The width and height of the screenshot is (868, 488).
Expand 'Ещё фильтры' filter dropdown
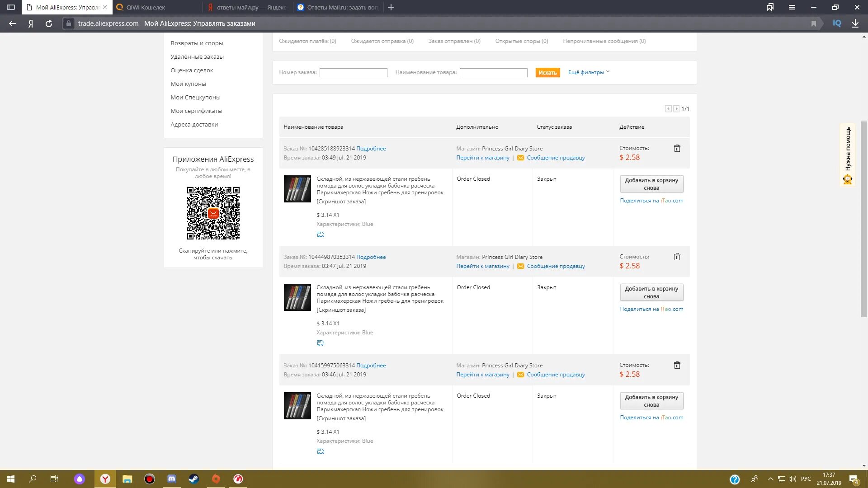[588, 72]
